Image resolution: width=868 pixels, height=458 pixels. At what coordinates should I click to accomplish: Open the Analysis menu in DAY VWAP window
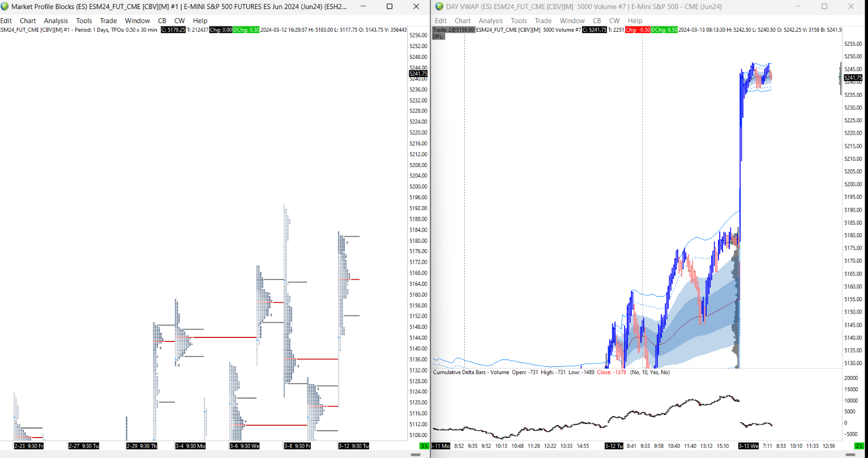pos(491,21)
